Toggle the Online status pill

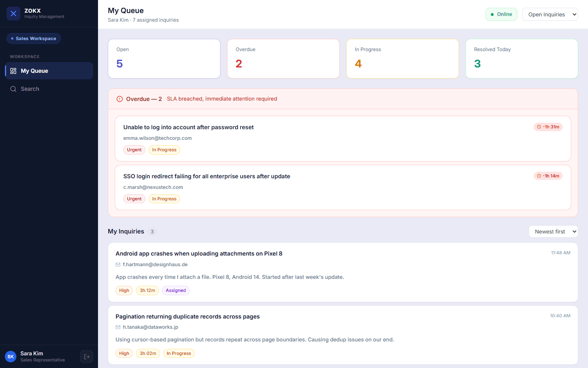tap(501, 14)
